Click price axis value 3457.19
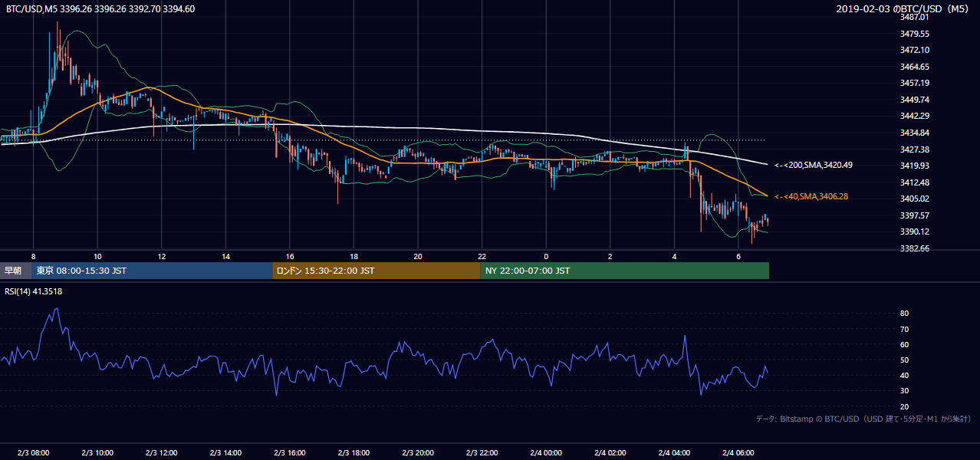 coord(915,83)
